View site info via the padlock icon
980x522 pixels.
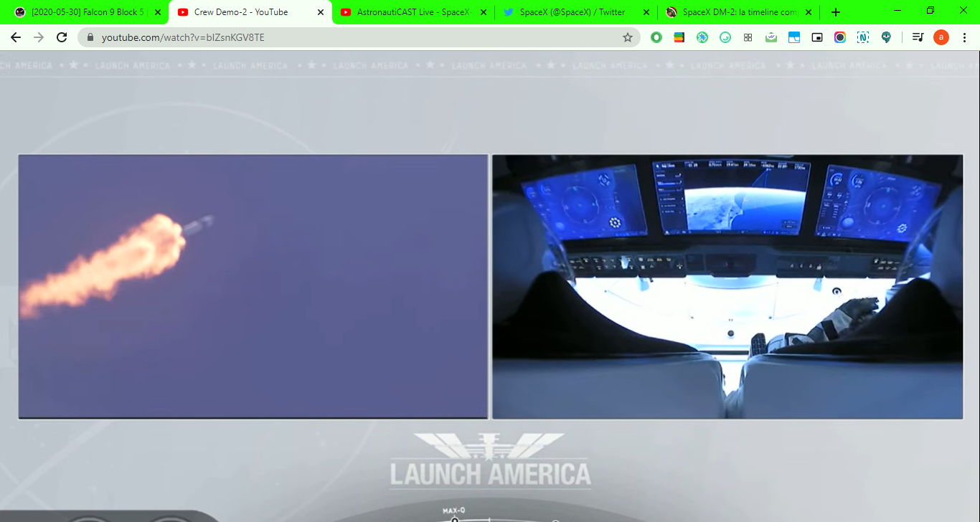pos(90,37)
